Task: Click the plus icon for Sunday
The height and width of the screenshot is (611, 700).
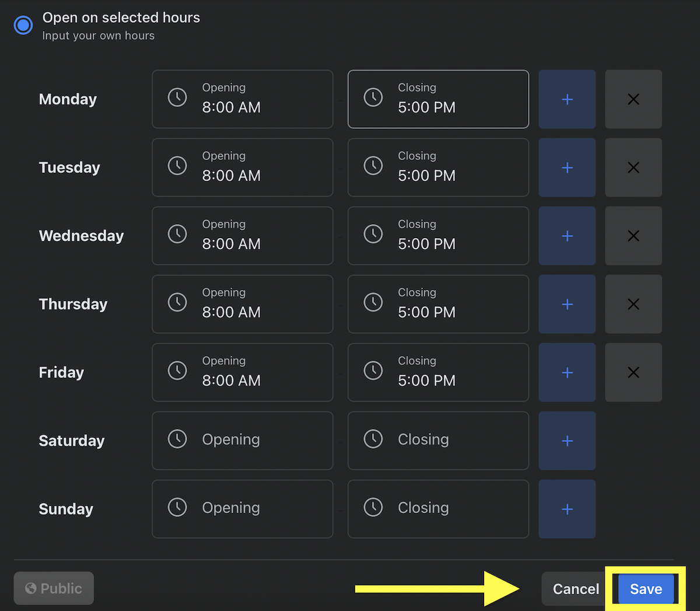Action: pos(567,509)
